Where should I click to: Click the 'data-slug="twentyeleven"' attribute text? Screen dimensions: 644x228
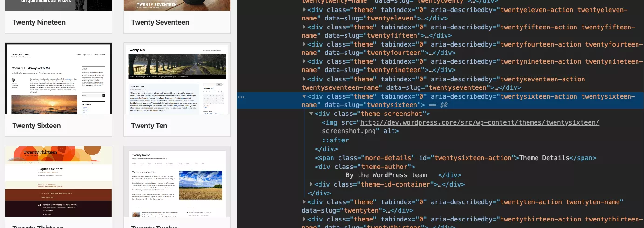(x=371, y=18)
